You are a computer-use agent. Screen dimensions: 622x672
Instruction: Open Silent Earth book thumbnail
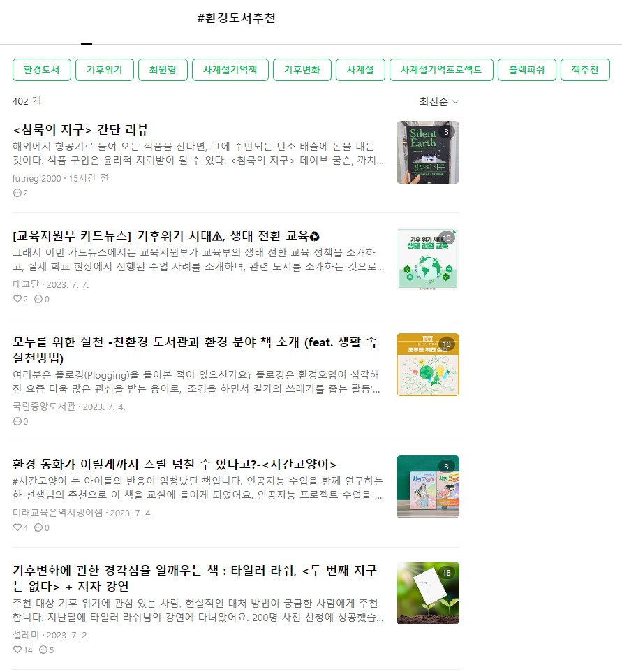point(427,152)
